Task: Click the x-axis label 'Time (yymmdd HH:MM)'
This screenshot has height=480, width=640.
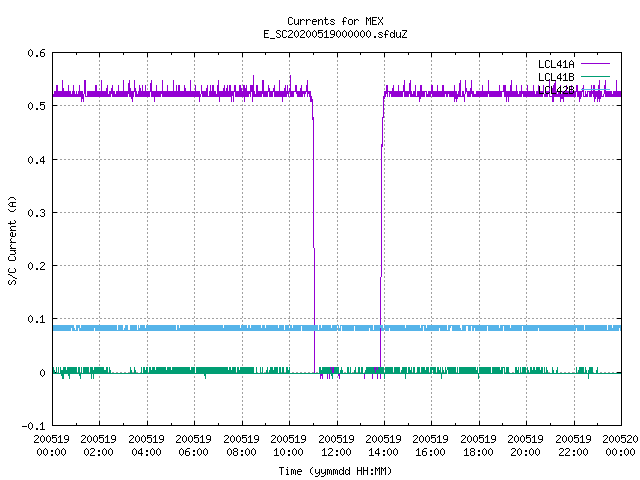Action: (335, 471)
